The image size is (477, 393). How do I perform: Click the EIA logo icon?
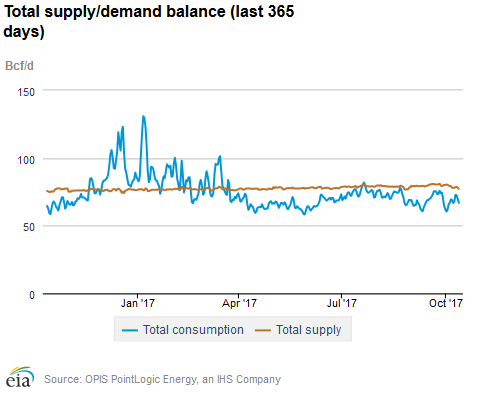point(20,377)
